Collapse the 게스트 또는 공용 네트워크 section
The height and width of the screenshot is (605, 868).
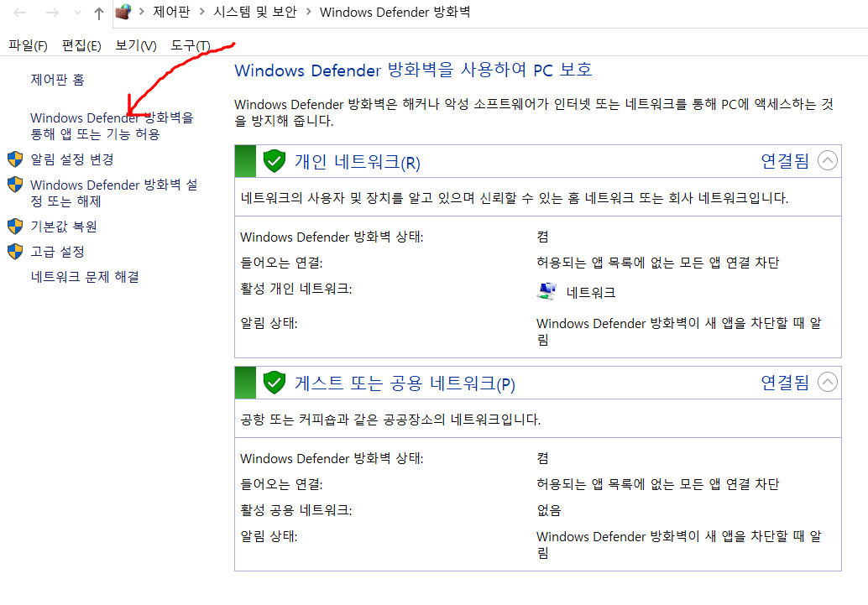828,382
